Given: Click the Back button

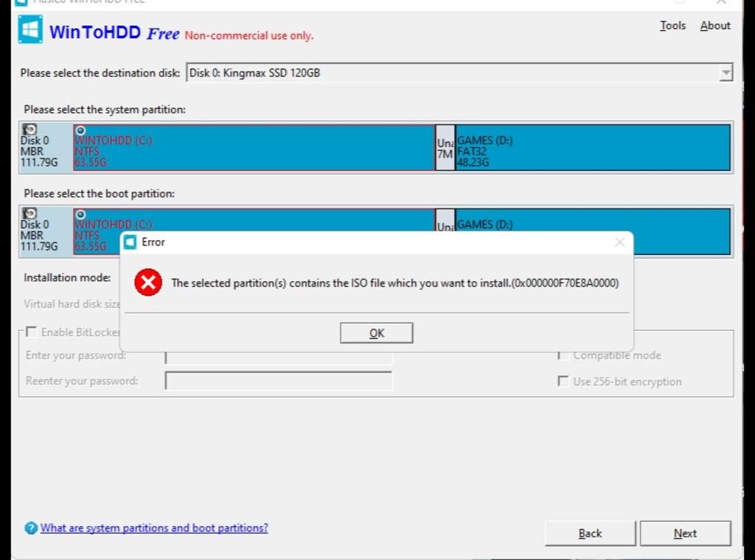Looking at the screenshot, I should 590,533.
